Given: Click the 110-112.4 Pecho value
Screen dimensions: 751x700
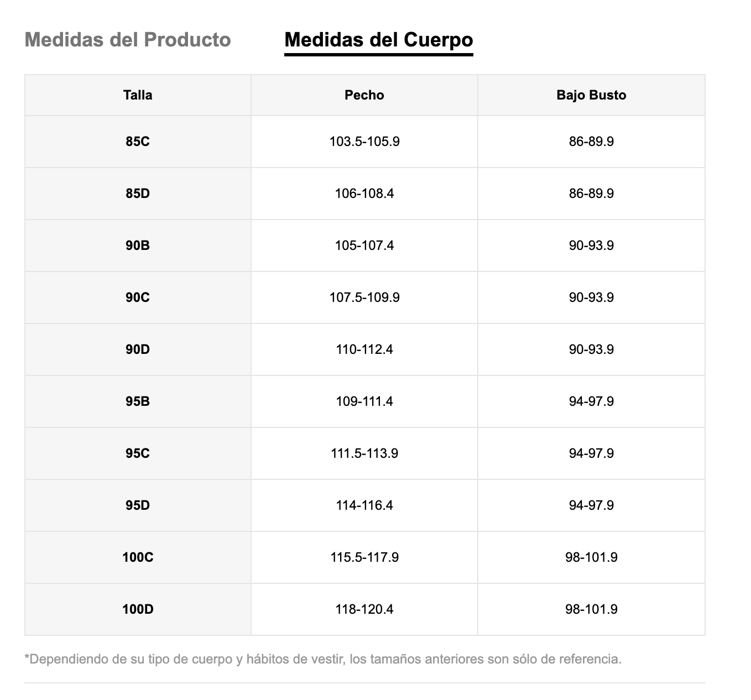Looking at the screenshot, I should [x=364, y=349].
